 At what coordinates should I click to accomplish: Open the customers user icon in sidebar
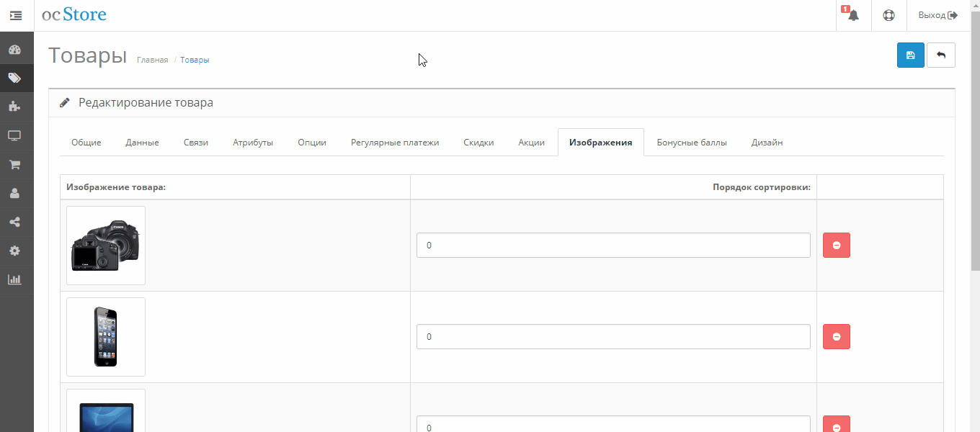click(15, 194)
